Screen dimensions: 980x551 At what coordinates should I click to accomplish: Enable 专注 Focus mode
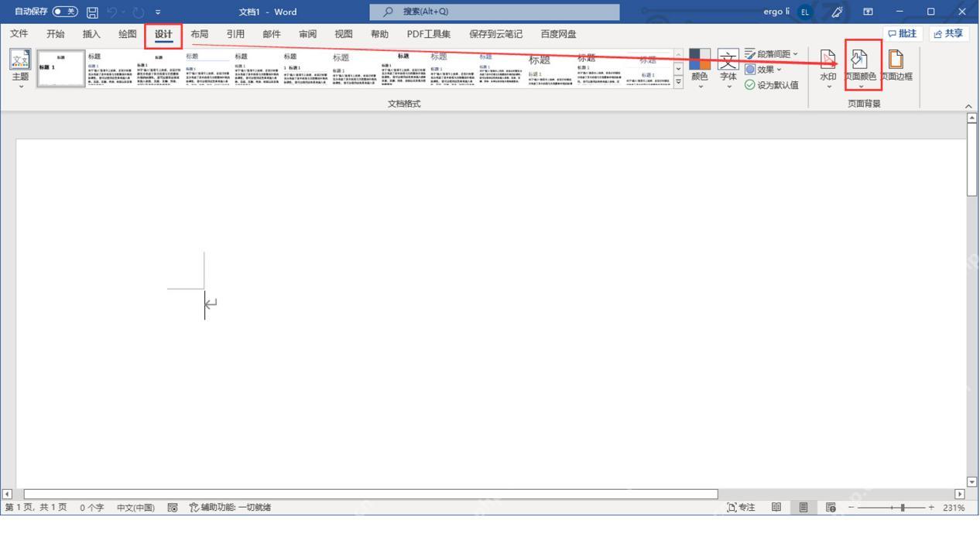(x=741, y=508)
